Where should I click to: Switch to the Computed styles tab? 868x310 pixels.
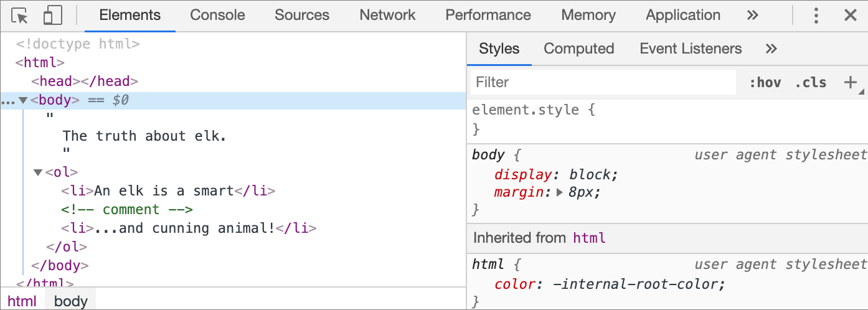point(578,49)
